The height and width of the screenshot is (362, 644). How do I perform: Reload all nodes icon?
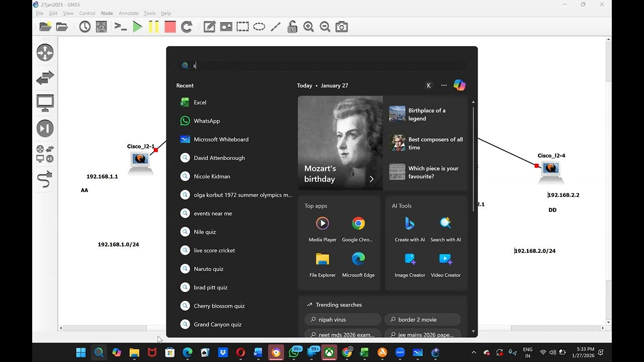[x=187, y=27]
